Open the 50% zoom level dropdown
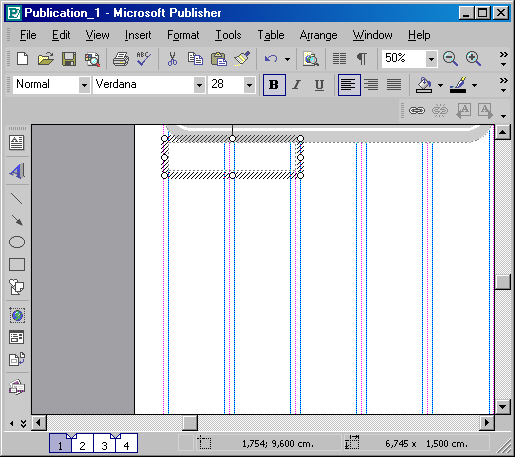This screenshot has width=515, height=457. pos(431,59)
